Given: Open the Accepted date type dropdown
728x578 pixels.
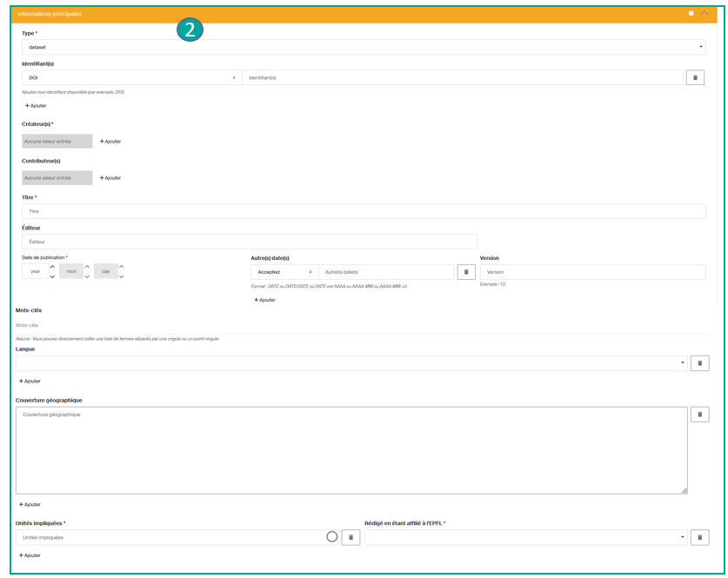Looking at the screenshot, I should [x=284, y=272].
